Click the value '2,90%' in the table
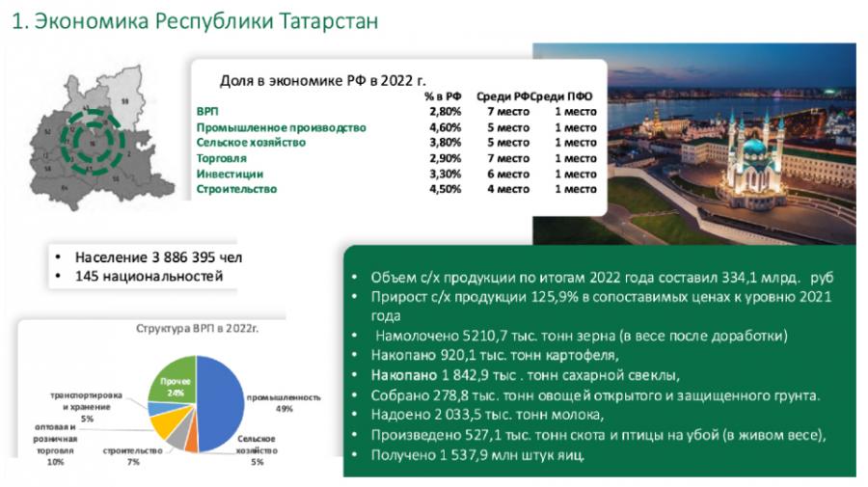This screenshot has height=487, width=868. tap(445, 158)
